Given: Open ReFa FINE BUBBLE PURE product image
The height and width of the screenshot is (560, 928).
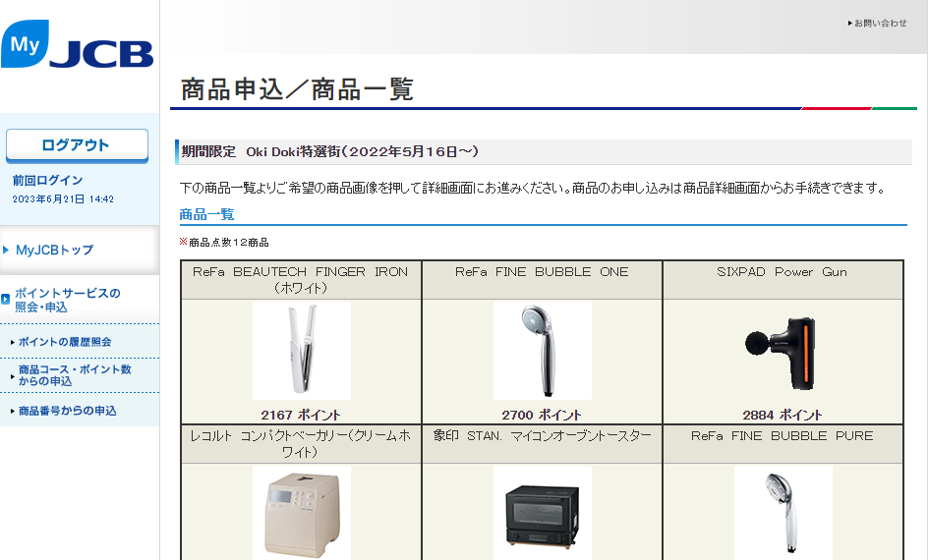Looking at the screenshot, I should point(783,513).
